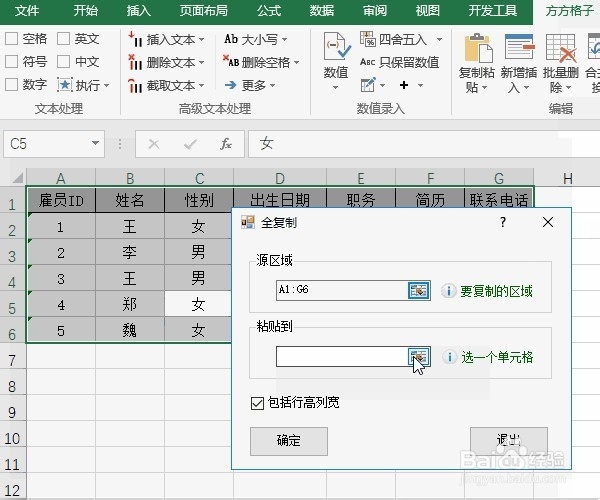Screen dimensions: 600x500
Task: Switch to the 数据 tab
Action: pyautogui.click(x=322, y=10)
